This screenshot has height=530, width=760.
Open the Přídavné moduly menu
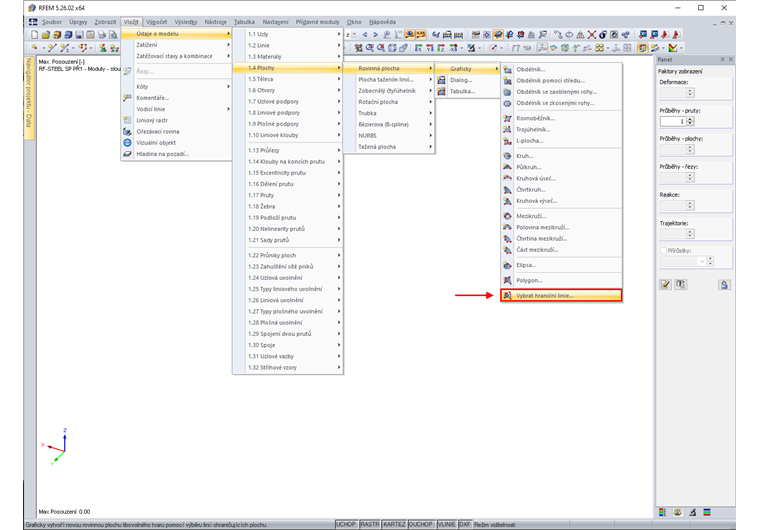[317, 22]
